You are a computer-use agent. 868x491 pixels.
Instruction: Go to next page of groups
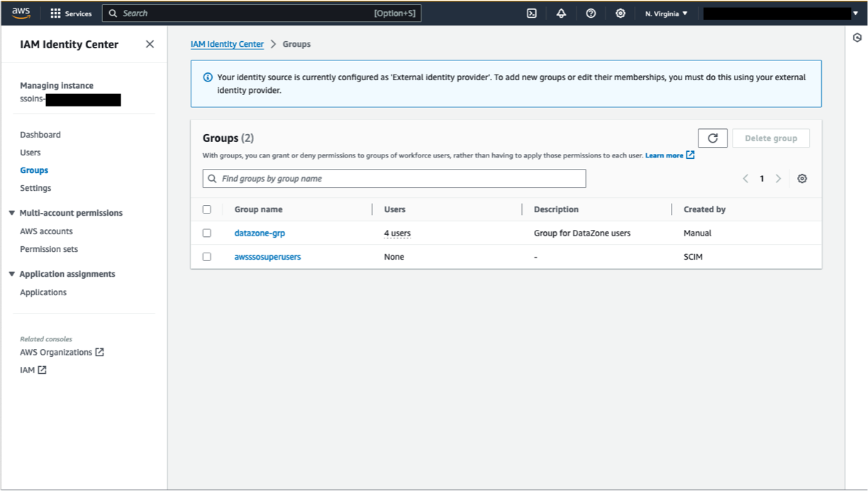tap(778, 179)
